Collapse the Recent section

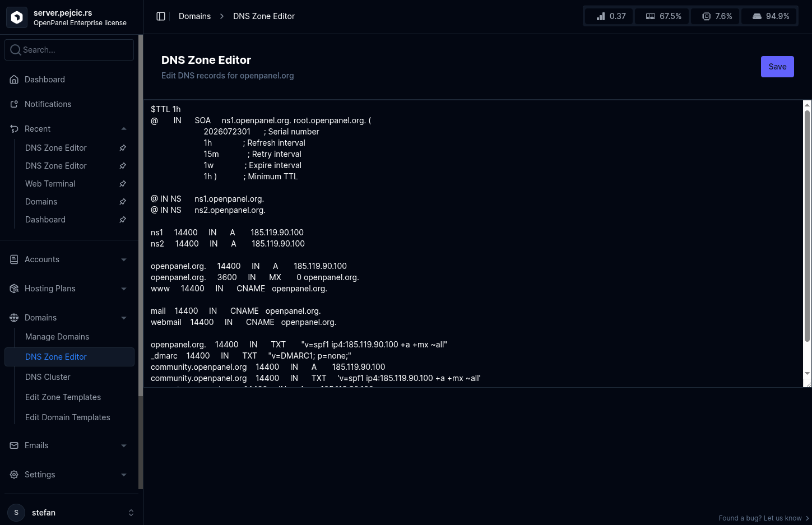[124, 129]
